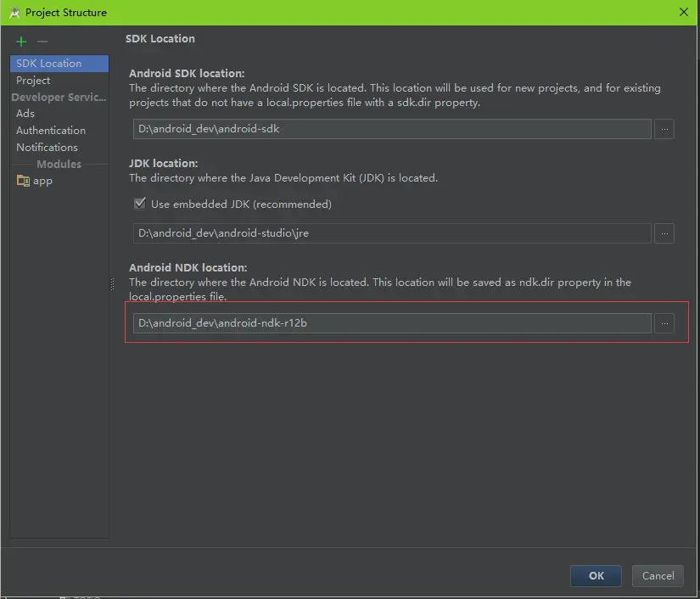This screenshot has width=700, height=599.
Task: Click the Android Studio icon in title bar
Action: tap(14, 13)
